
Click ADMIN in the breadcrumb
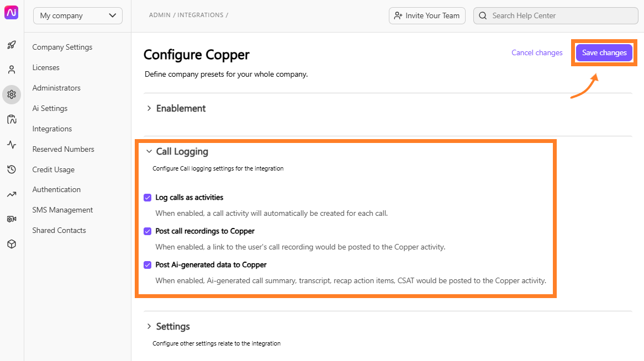click(x=160, y=15)
